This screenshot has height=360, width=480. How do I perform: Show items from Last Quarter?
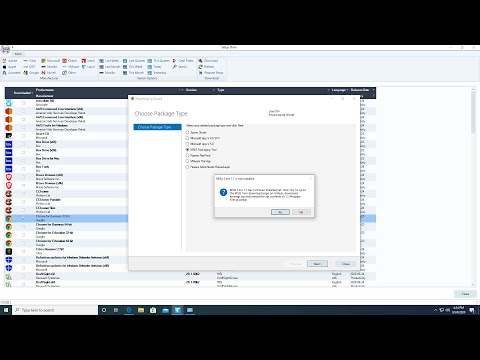coord(134,61)
